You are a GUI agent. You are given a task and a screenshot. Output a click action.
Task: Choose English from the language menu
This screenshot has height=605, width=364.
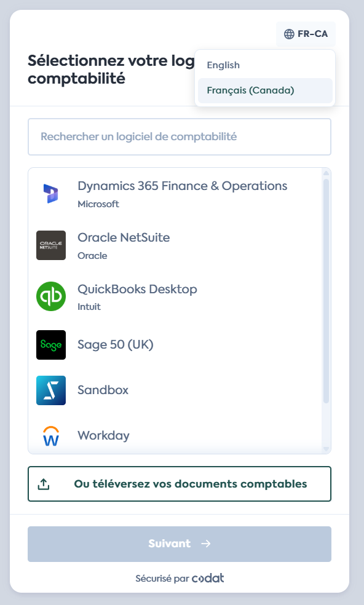265,65
